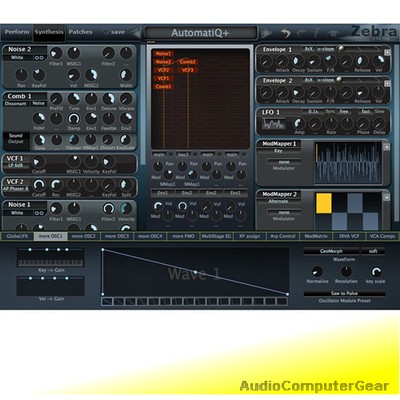Click the eye icon in the top bar
Screen dimensions: 400x400
click(x=334, y=33)
